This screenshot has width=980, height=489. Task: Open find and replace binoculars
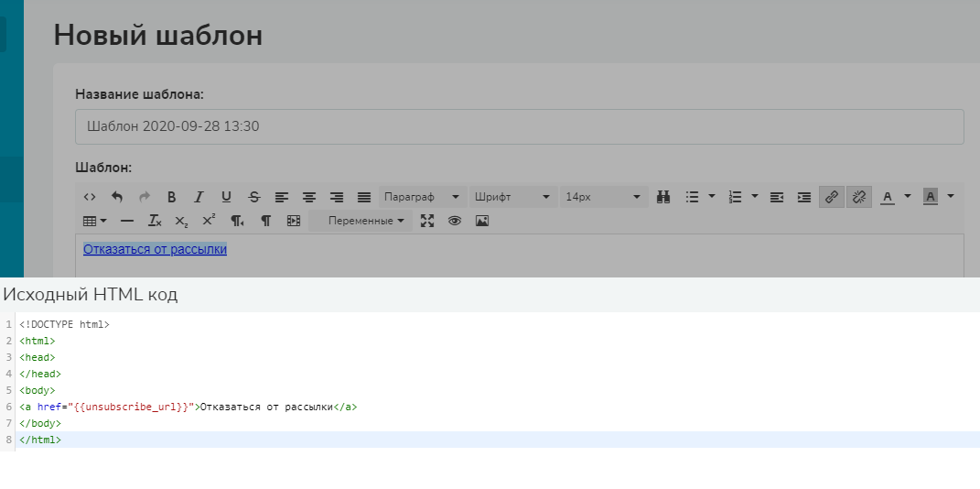pyautogui.click(x=663, y=197)
